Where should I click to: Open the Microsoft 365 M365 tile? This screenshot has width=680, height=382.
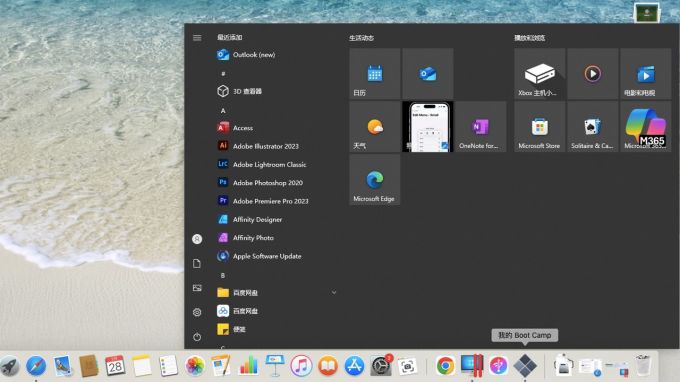coord(646,127)
